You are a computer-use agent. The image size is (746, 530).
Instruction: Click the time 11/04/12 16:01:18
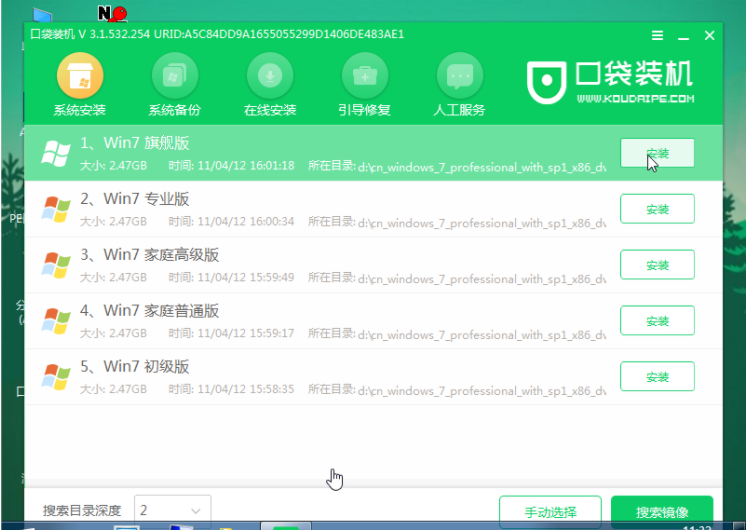pyautogui.click(x=246, y=166)
